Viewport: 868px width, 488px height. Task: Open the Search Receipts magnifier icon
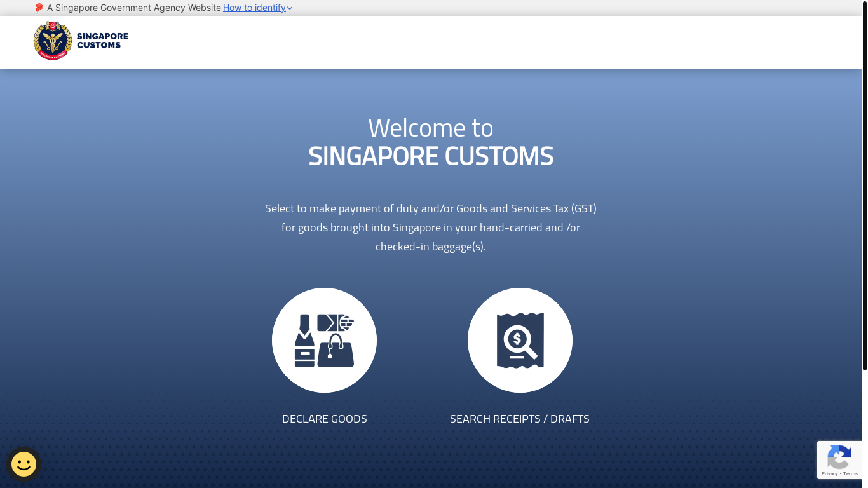pos(520,340)
